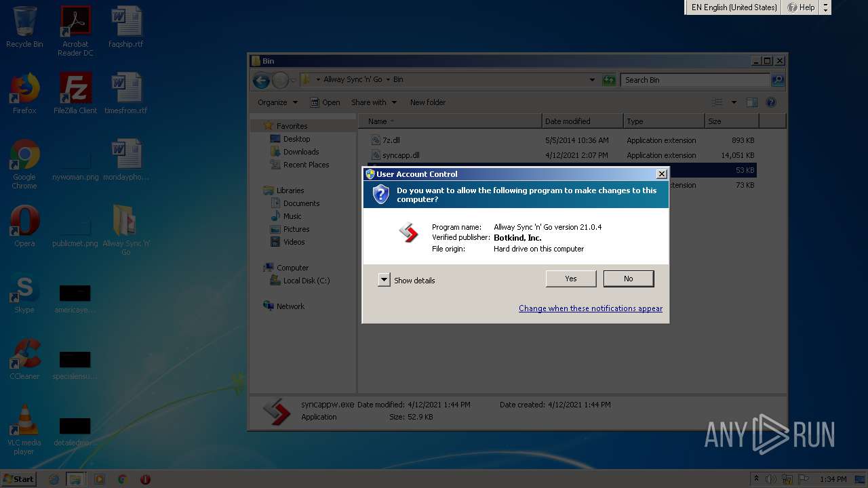Image resolution: width=868 pixels, height=488 pixels.
Task: Click Back arrow in Explorer window
Action: [261, 81]
